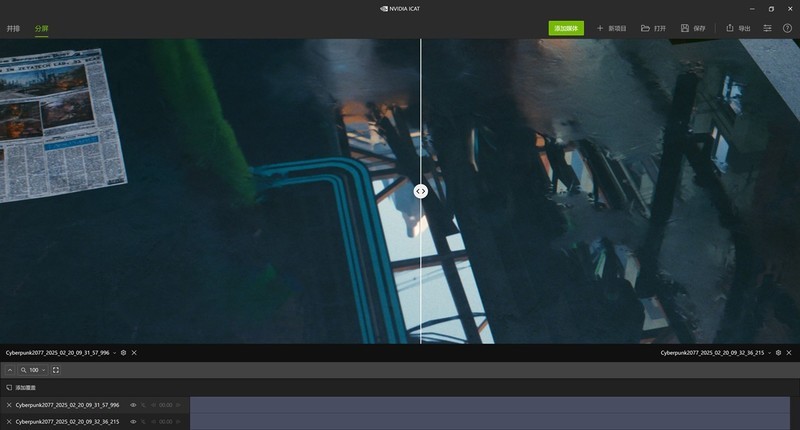The image size is (800, 430).
Task: Switch to the 并排 (side by side) tab
Action: [x=13, y=29]
